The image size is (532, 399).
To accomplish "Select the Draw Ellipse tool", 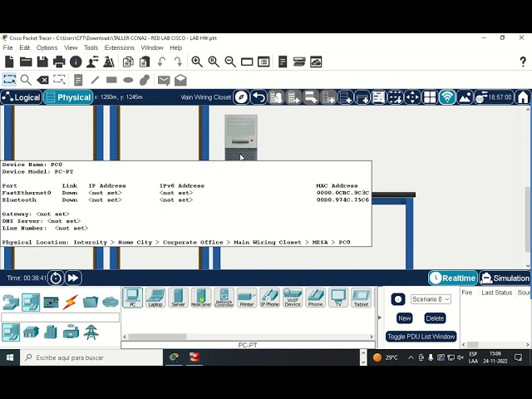I will tap(128, 80).
